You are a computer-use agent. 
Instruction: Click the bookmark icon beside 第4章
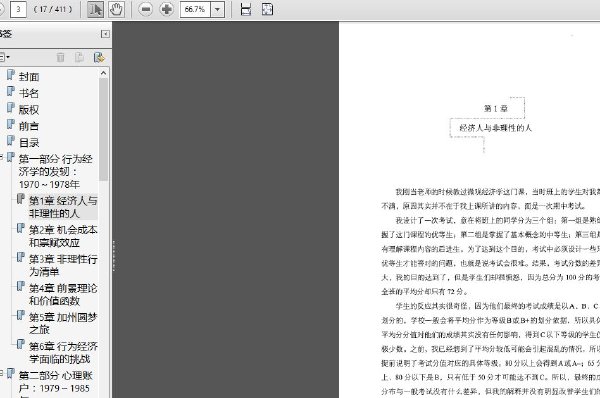tap(21, 286)
